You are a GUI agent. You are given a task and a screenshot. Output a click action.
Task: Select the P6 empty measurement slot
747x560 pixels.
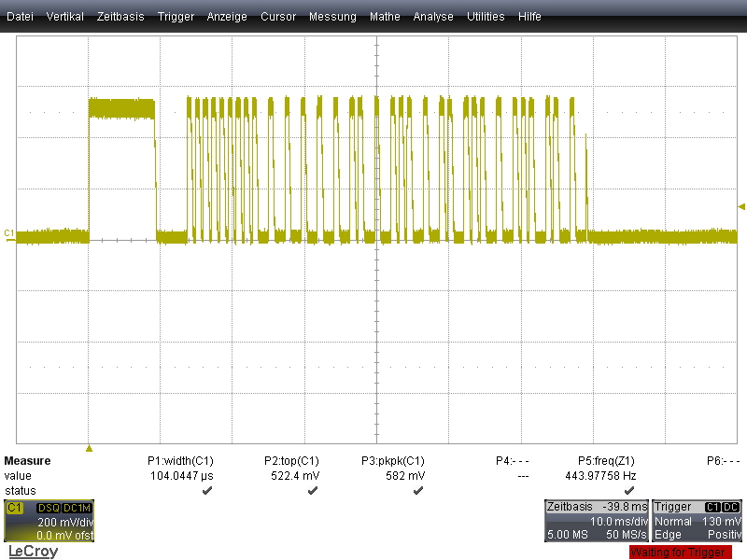pos(723,461)
